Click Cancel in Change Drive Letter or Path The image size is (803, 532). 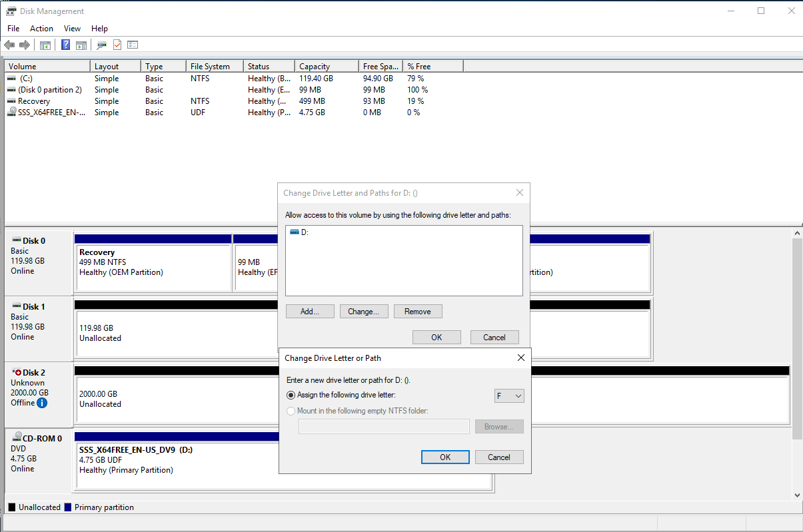tap(499, 457)
